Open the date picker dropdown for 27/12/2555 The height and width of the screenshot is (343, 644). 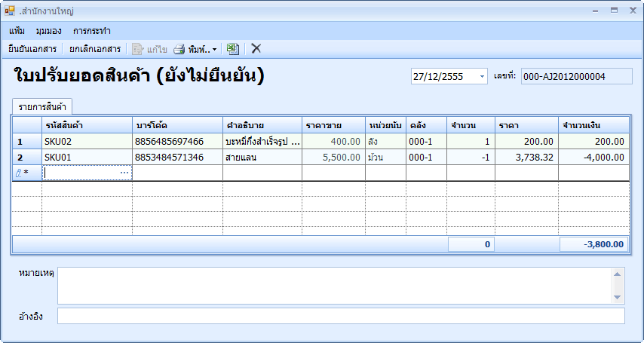tap(482, 77)
